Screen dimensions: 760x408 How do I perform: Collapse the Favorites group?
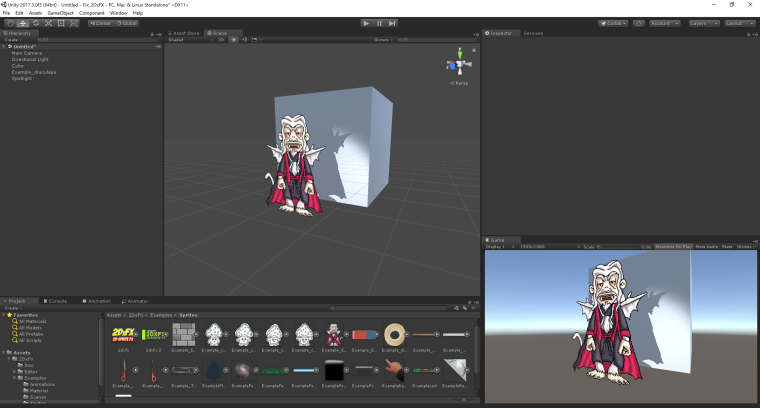coord(4,315)
